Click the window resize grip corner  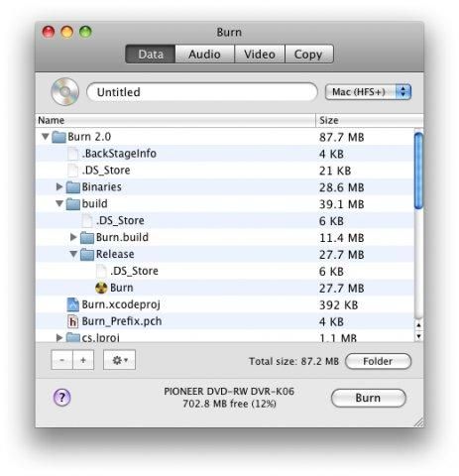click(419, 422)
